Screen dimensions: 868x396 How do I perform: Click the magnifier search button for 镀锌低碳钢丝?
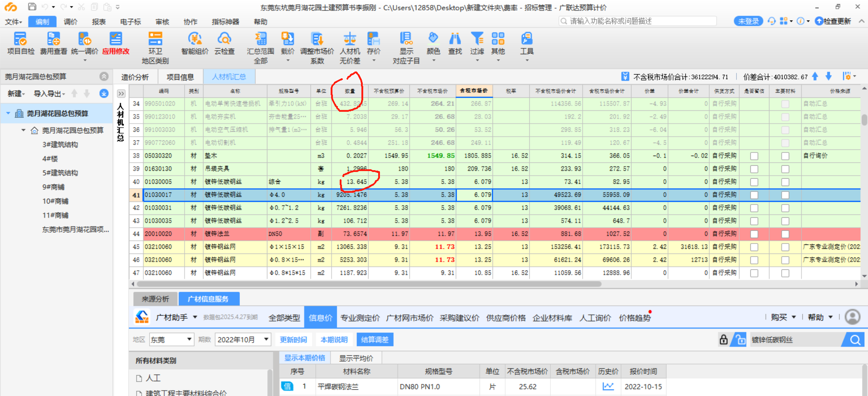[855, 340]
